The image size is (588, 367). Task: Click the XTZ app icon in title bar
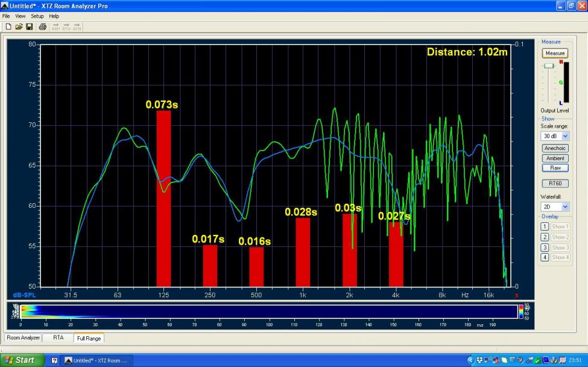coord(4,5)
